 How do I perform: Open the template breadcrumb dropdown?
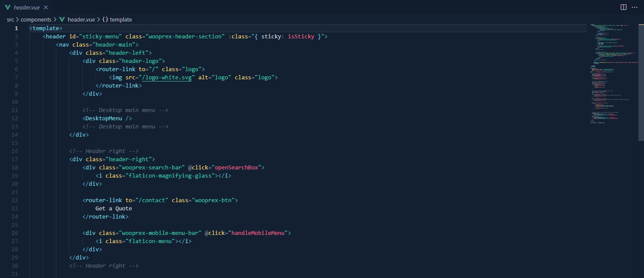(121, 19)
